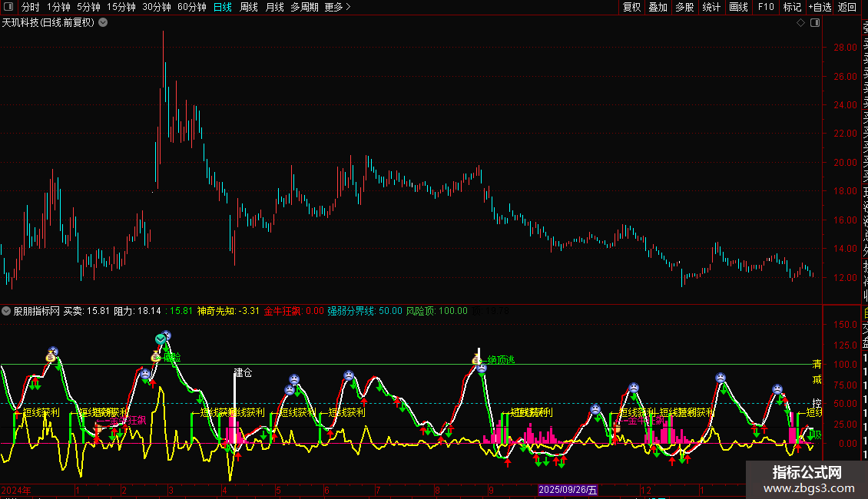Click the 阻力: 18.14 value
Screen dimensions: 868x499
click(x=137, y=311)
